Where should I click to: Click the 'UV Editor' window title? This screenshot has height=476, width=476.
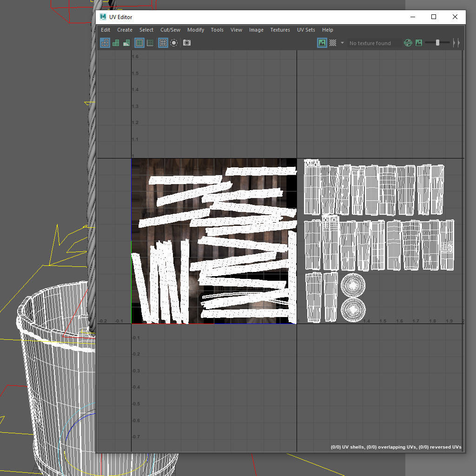120,17
